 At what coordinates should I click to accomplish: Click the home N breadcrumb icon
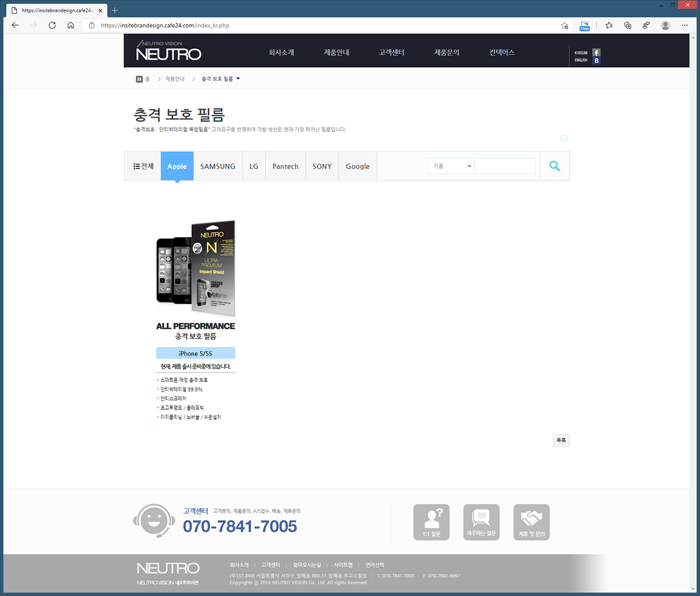(139, 79)
